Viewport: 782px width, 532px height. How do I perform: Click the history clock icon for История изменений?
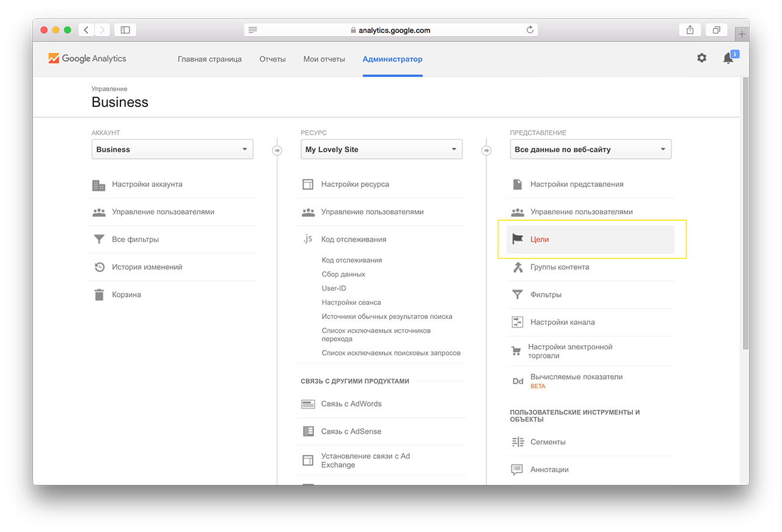tap(99, 267)
